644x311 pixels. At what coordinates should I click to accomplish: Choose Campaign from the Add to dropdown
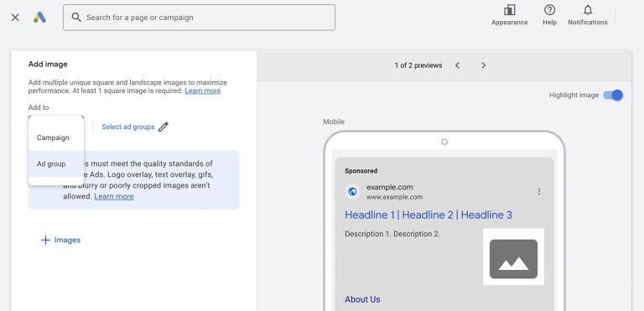(56, 137)
